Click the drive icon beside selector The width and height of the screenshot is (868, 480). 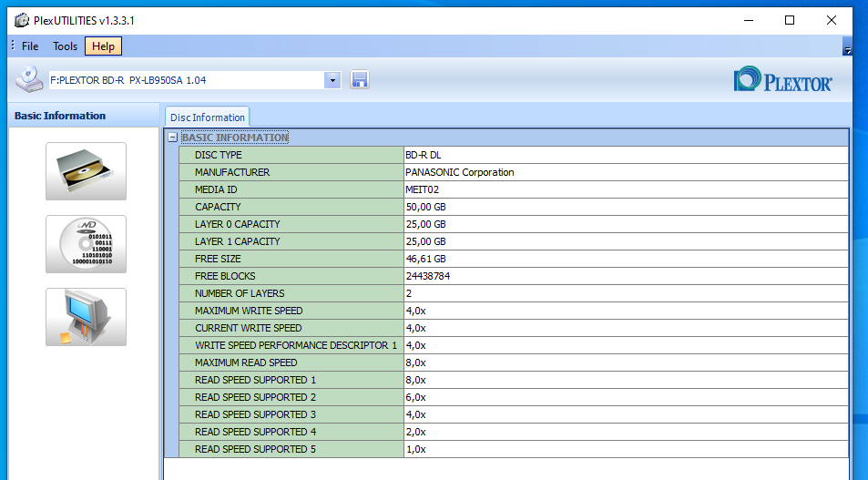tap(29, 79)
